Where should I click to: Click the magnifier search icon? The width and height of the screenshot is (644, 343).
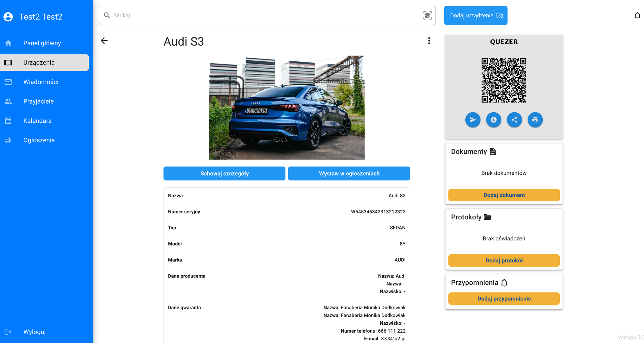pyautogui.click(x=107, y=15)
